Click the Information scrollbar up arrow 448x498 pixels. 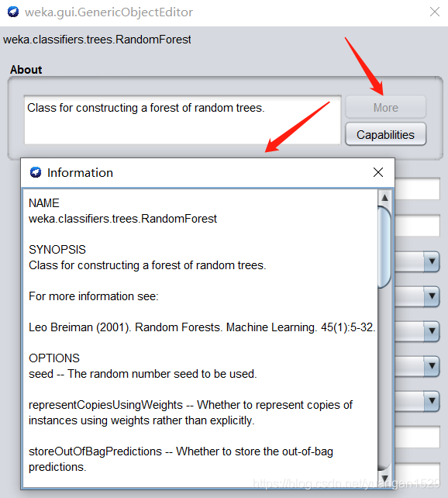coord(384,198)
